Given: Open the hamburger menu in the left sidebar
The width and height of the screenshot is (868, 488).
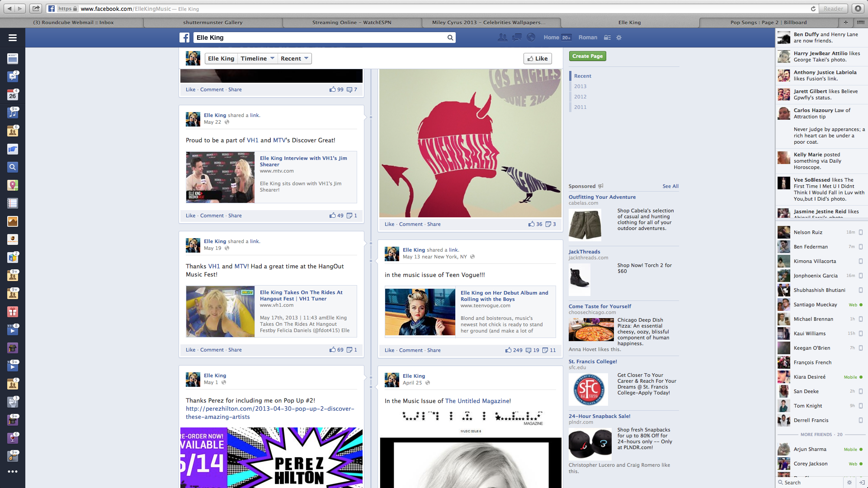Looking at the screenshot, I should (13, 38).
